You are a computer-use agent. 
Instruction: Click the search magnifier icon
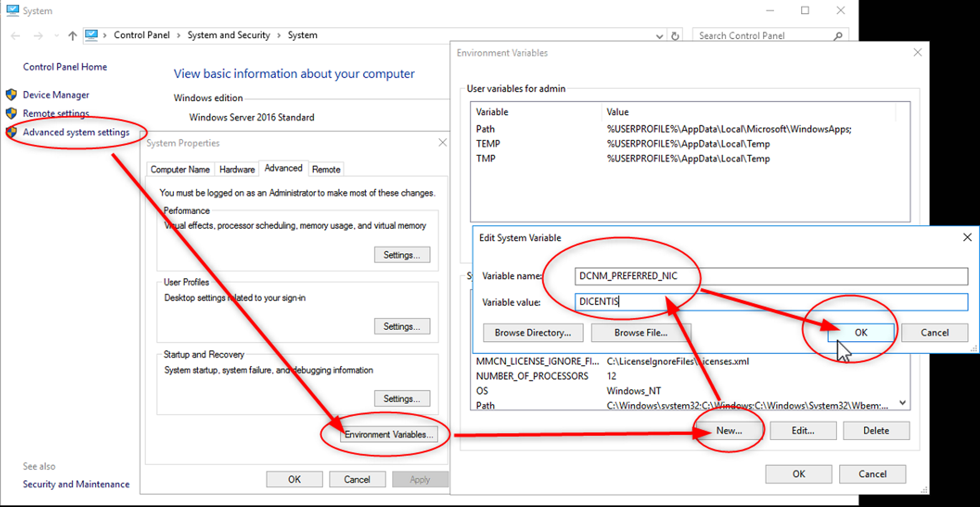click(x=838, y=36)
